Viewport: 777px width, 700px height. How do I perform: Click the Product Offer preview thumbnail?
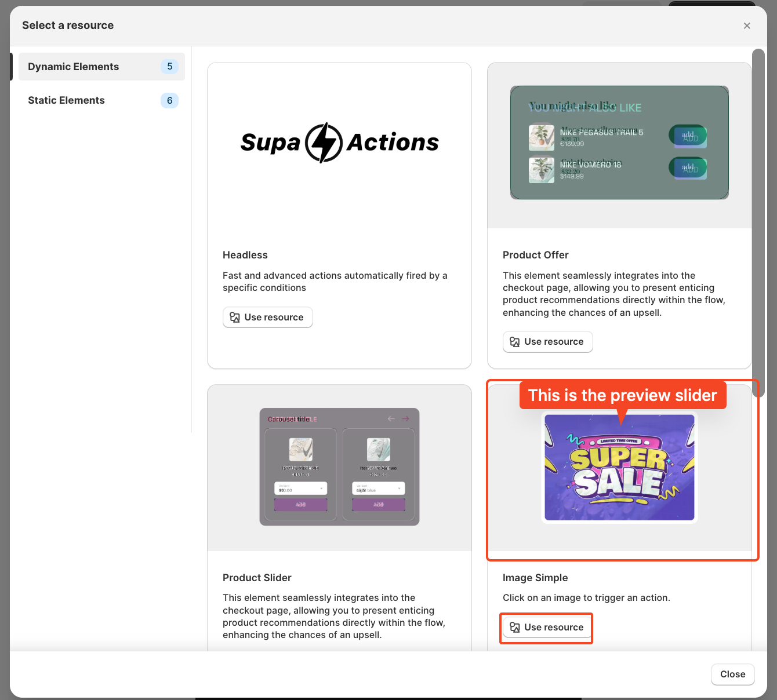[x=619, y=143]
